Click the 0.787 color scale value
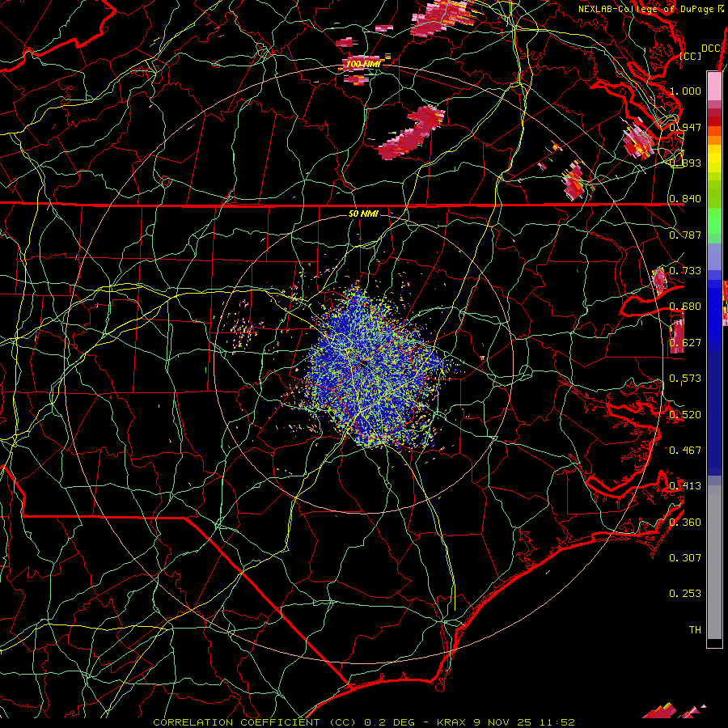The image size is (728, 728). [x=685, y=235]
